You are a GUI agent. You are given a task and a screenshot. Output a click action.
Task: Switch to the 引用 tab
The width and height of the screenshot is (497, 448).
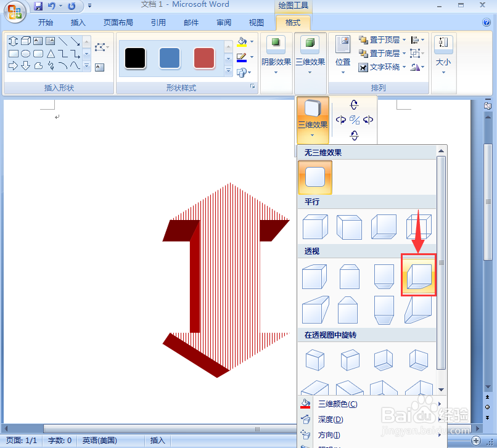pos(158,23)
